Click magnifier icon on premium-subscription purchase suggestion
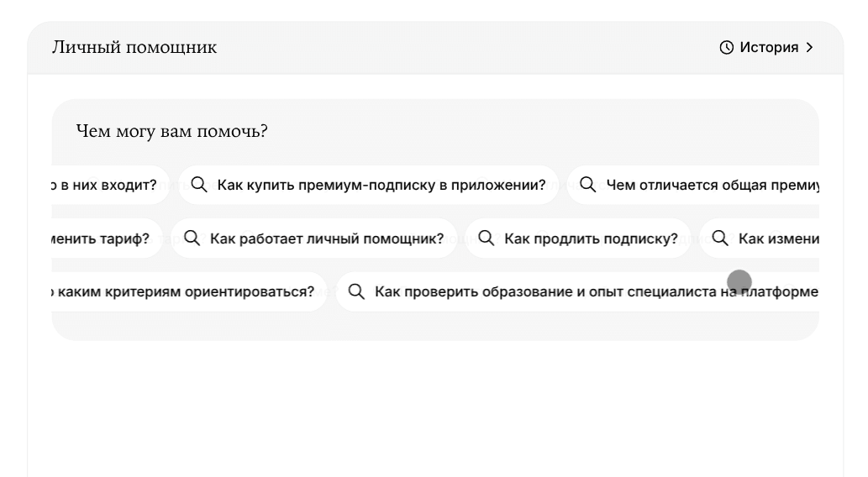 pos(199,185)
